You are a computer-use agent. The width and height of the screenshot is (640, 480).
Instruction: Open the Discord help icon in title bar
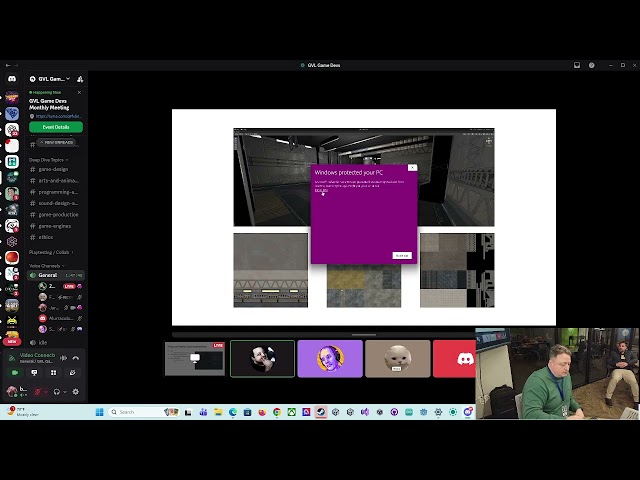[591, 65]
